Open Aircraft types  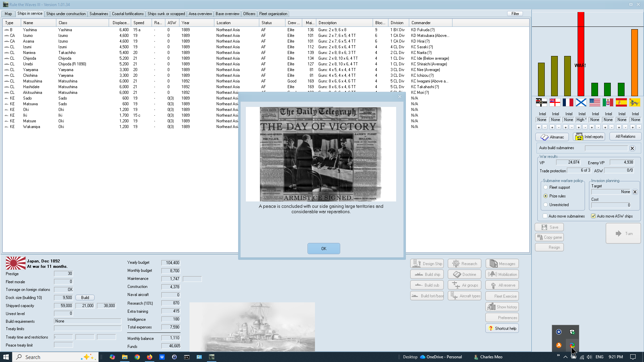point(465,296)
